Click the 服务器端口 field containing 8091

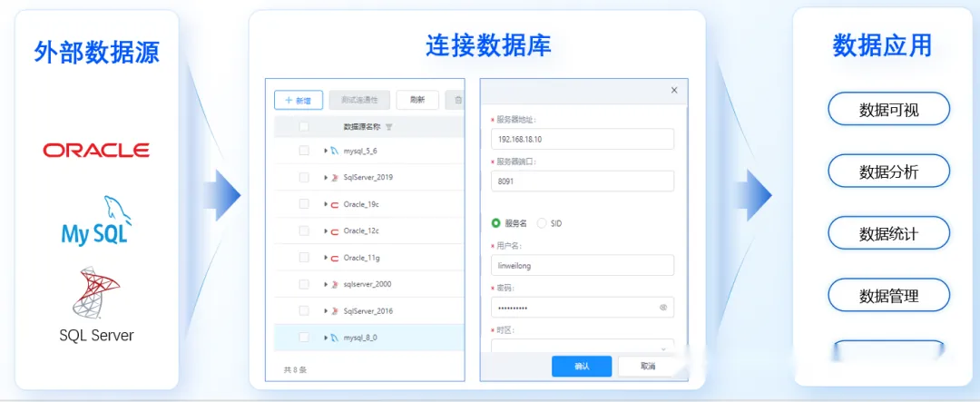tap(583, 181)
